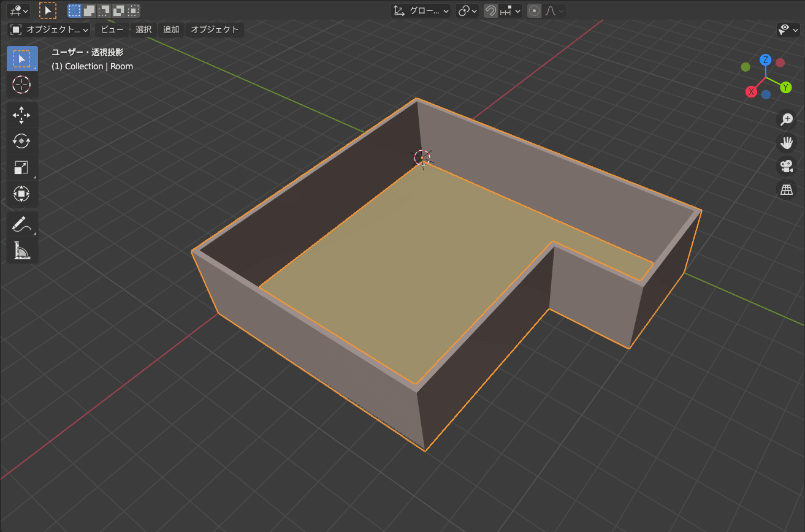Image resolution: width=805 pixels, height=532 pixels.
Task: Click the 3D cursor in the viewport
Action: (422, 158)
